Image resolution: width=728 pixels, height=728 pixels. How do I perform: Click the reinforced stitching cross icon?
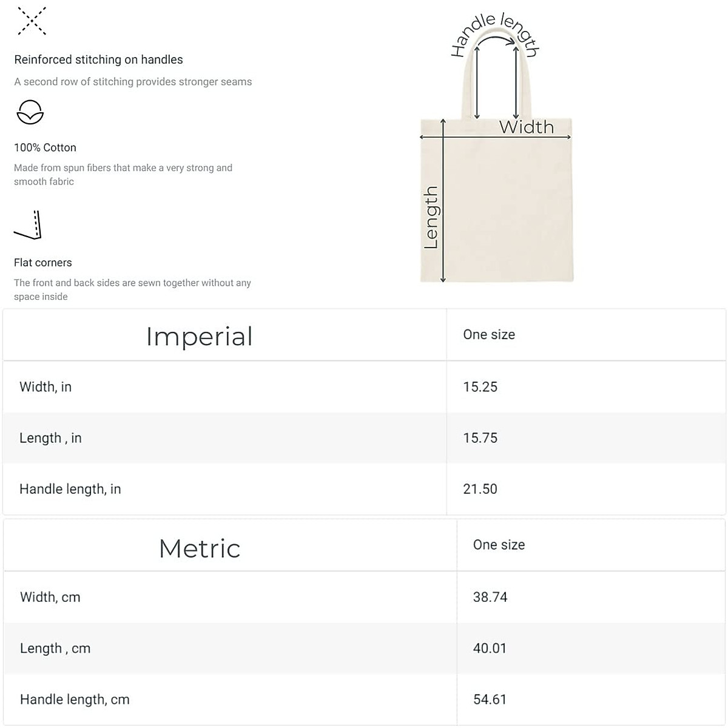pos(32,21)
